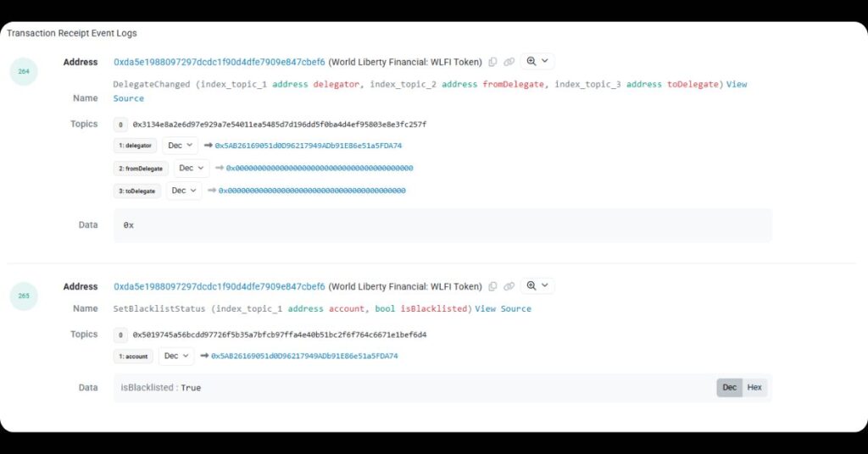Open the Dec dropdown for the delegator topic
Image resolution: width=868 pixels, height=454 pixels.
pos(180,146)
